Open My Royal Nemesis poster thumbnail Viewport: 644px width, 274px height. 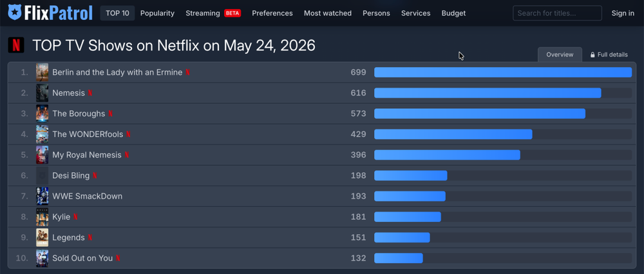coord(42,155)
